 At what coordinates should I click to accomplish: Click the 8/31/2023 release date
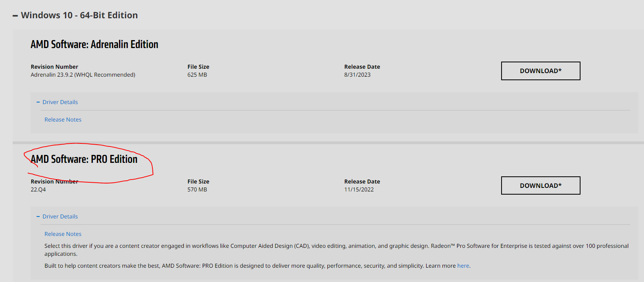pyautogui.click(x=357, y=75)
